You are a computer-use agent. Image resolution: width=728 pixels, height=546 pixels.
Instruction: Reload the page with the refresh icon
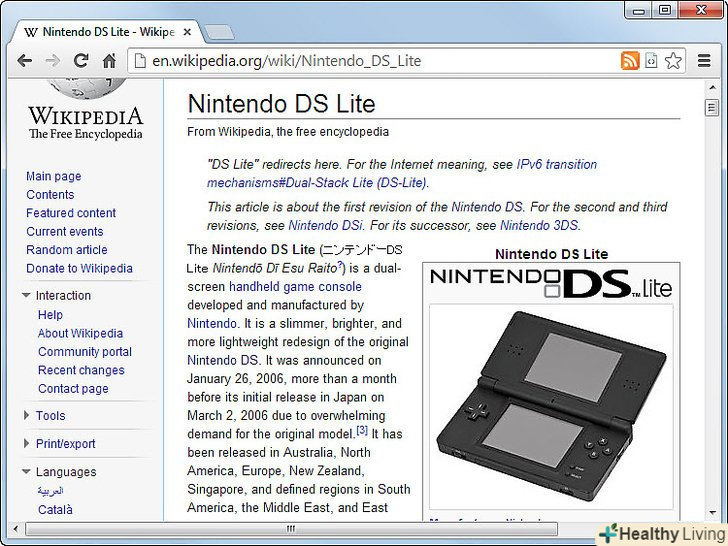click(81, 60)
